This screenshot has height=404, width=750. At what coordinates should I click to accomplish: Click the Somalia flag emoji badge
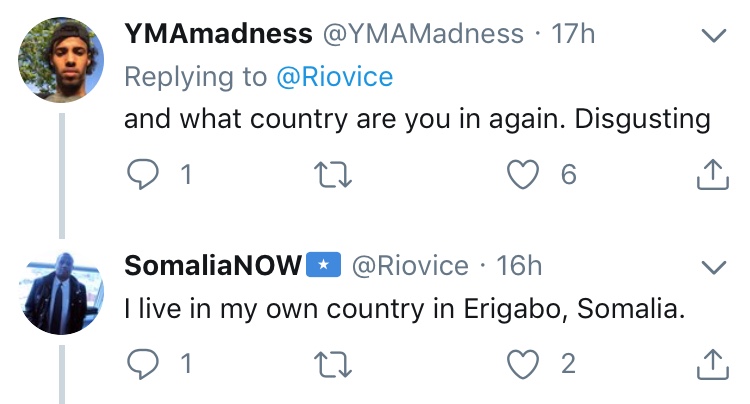pos(323,265)
